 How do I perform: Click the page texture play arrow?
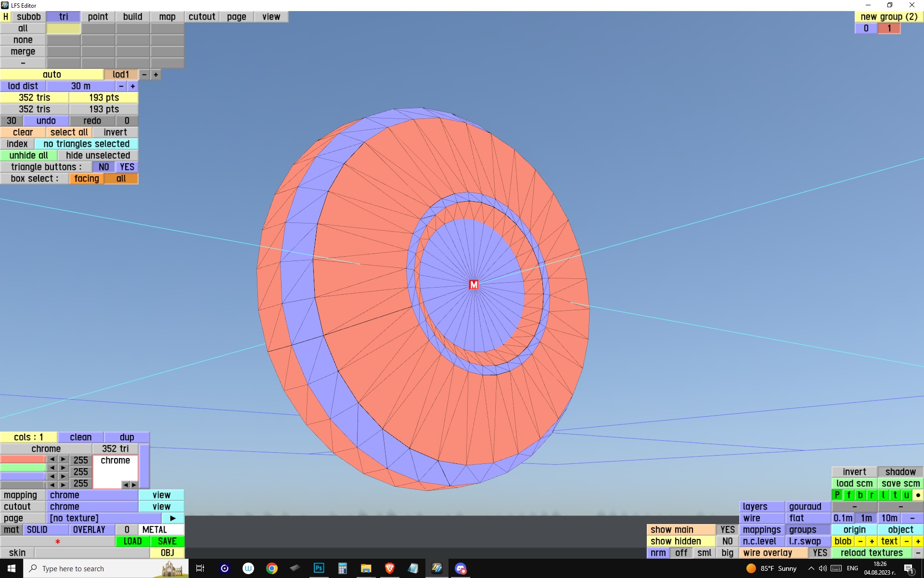(173, 518)
